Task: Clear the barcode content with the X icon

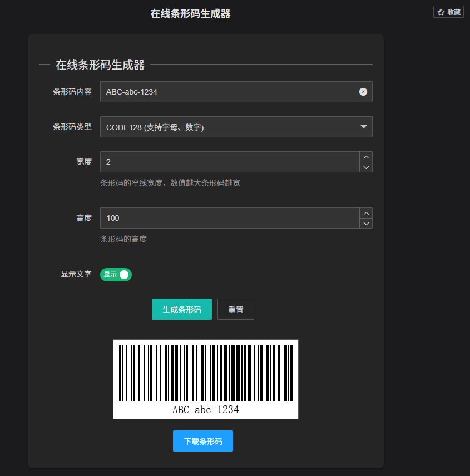Action: tap(363, 92)
